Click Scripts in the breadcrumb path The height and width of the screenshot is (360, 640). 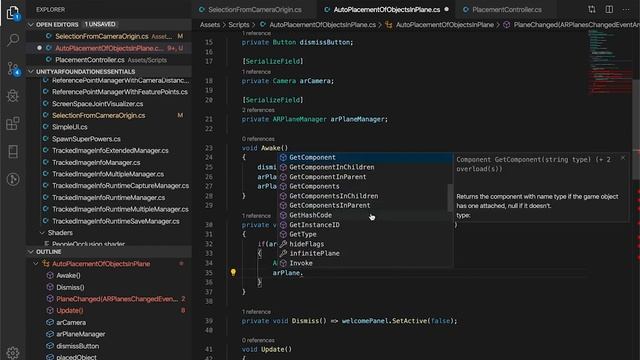[239, 25]
